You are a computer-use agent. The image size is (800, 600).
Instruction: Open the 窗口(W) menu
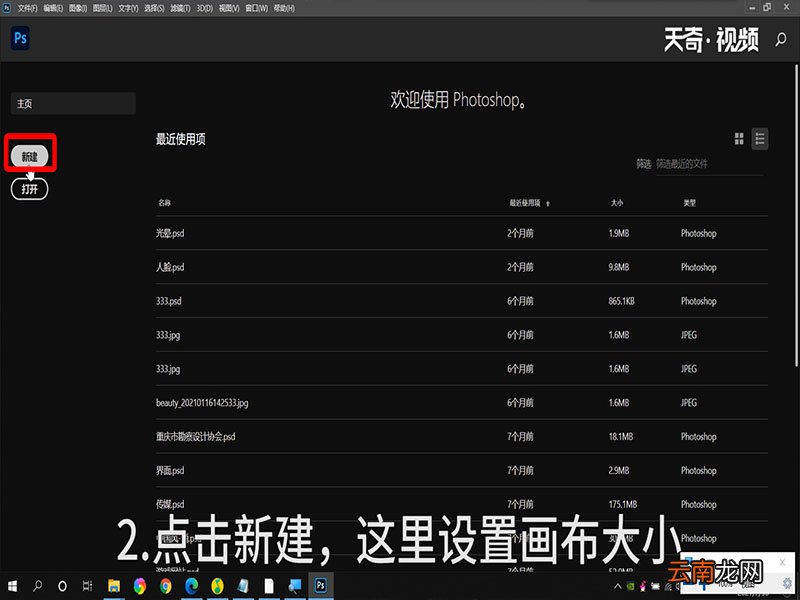point(257,8)
